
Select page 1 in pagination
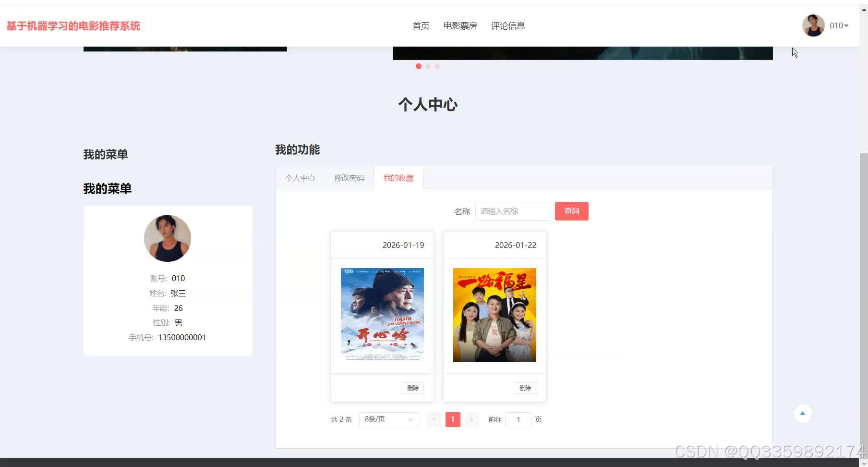[453, 419]
